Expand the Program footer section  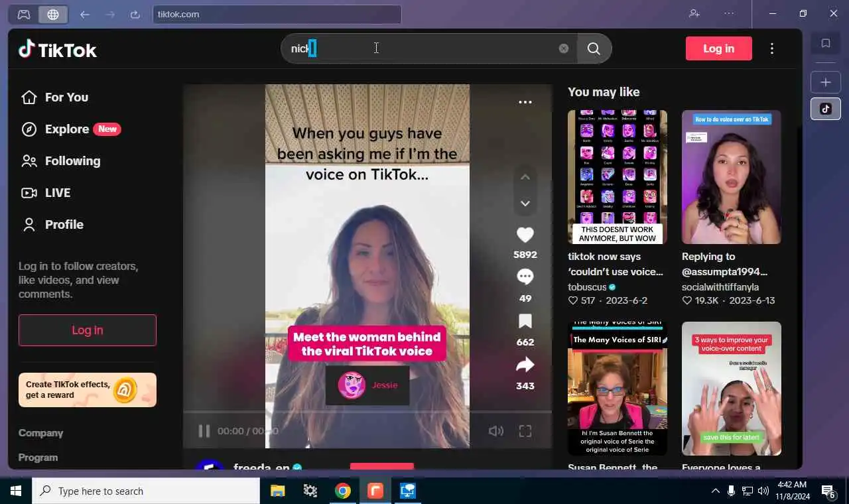click(38, 458)
